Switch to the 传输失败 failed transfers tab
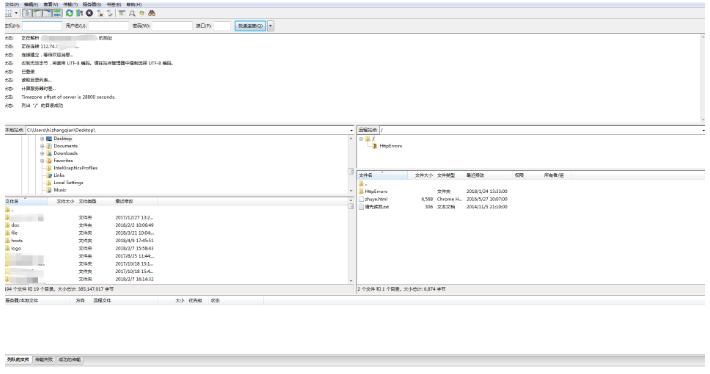 click(x=44, y=360)
